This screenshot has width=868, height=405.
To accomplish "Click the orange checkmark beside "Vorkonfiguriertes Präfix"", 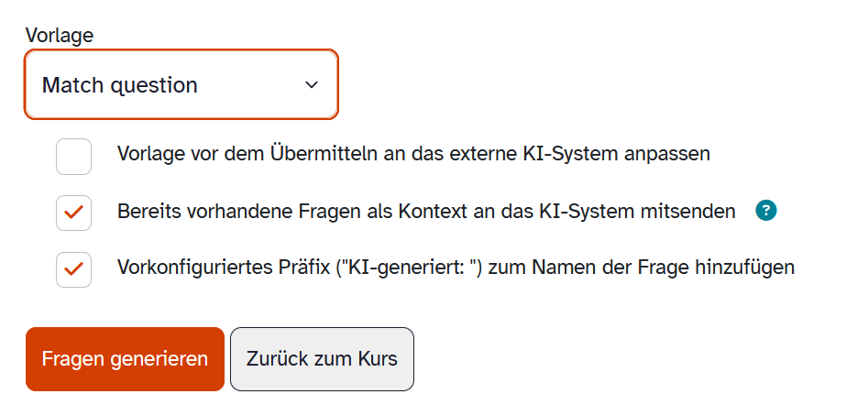I will coord(73,269).
